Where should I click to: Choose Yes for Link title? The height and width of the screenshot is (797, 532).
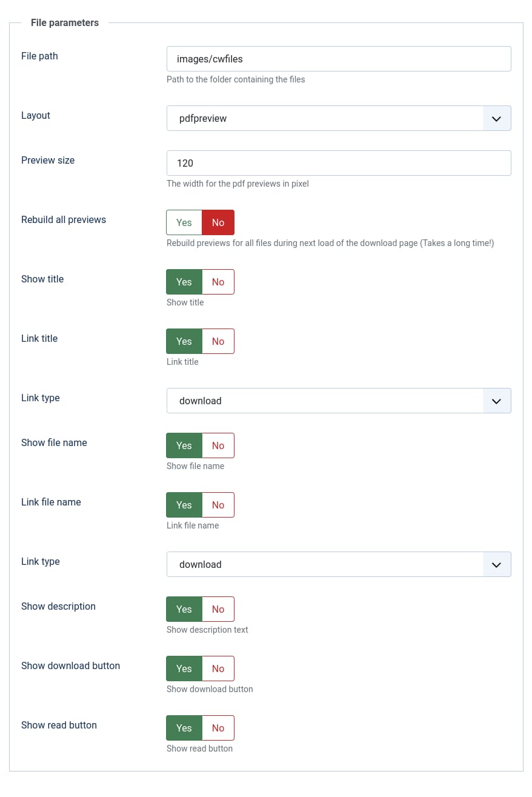tap(184, 341)
